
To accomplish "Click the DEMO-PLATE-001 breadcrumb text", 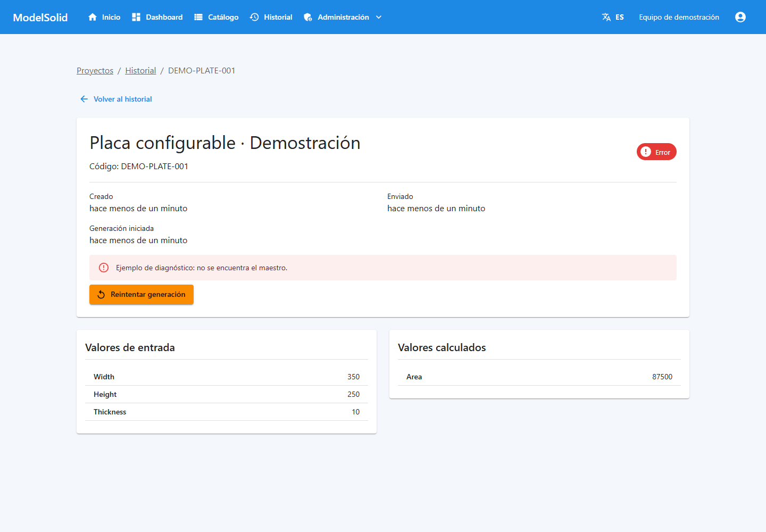I will (x=202, y=71).
